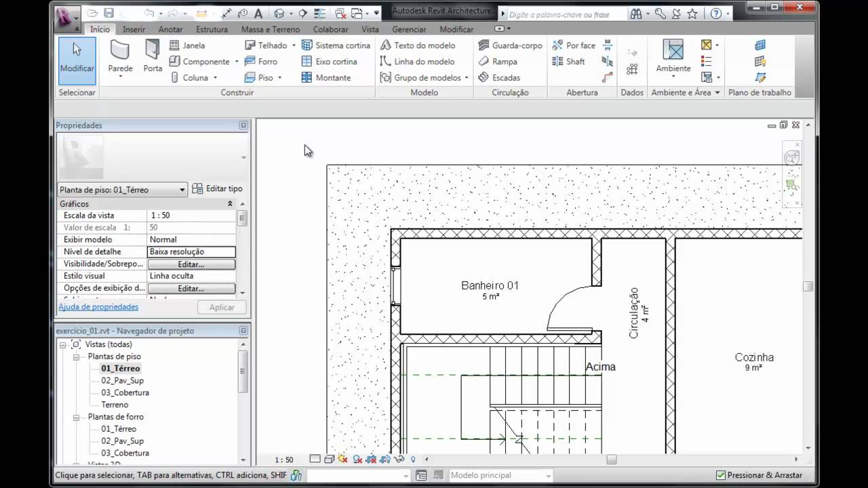
Task: Select the Cozinha room label
Action: tap(754, 358)
